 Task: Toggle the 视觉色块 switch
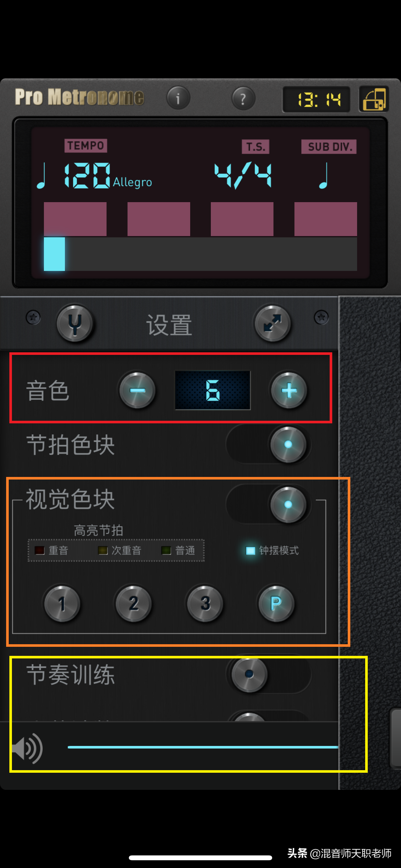coord(269,504)
